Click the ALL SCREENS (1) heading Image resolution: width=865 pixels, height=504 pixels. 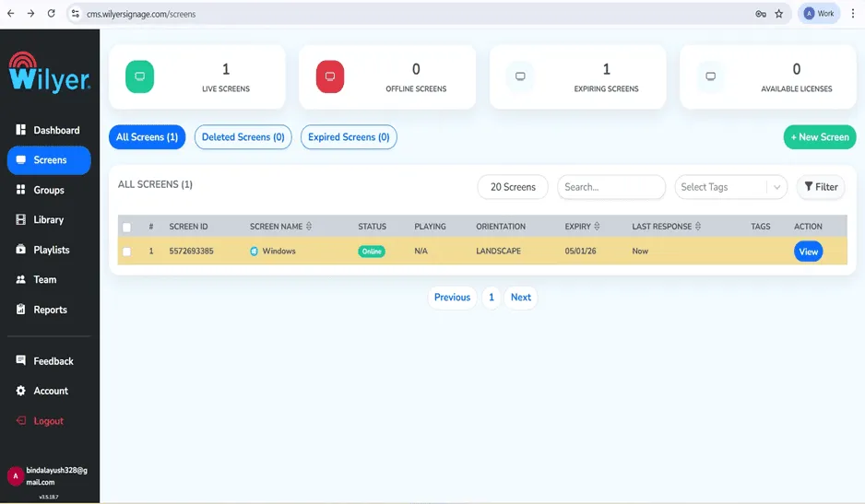coord(155,184)
